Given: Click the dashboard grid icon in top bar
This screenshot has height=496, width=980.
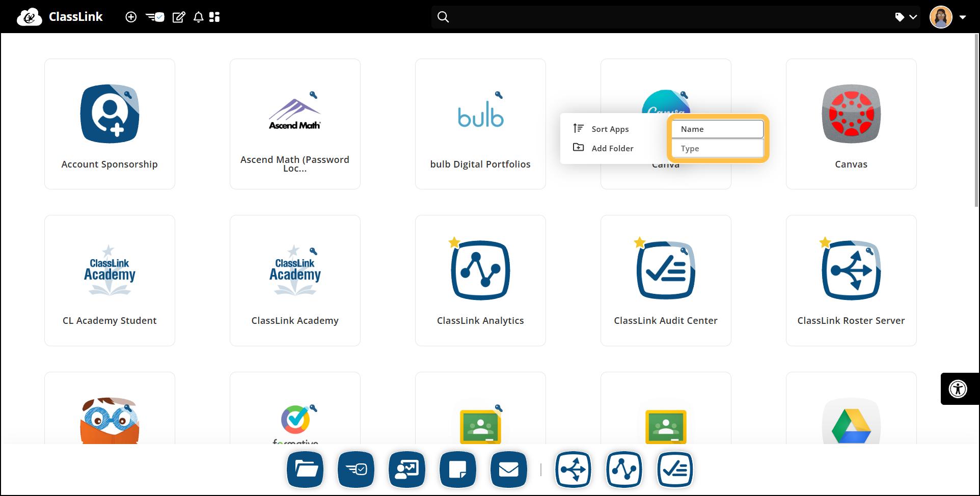Looking at the screenshot, I should pyautogui.click(x=214, y=17).
